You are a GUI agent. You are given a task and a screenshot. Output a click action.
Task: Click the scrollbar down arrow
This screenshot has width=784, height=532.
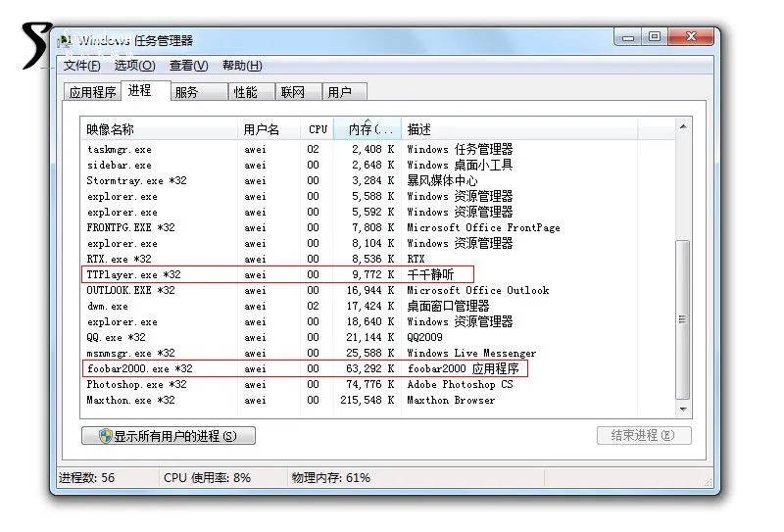pyautogui.click(x=683, y=410)
